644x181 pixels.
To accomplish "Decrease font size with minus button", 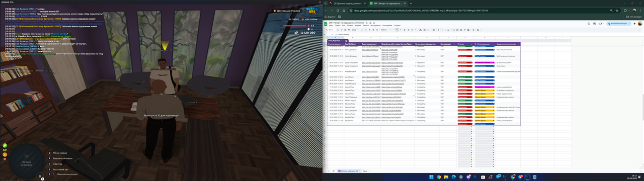I will (x=393, y=30).
